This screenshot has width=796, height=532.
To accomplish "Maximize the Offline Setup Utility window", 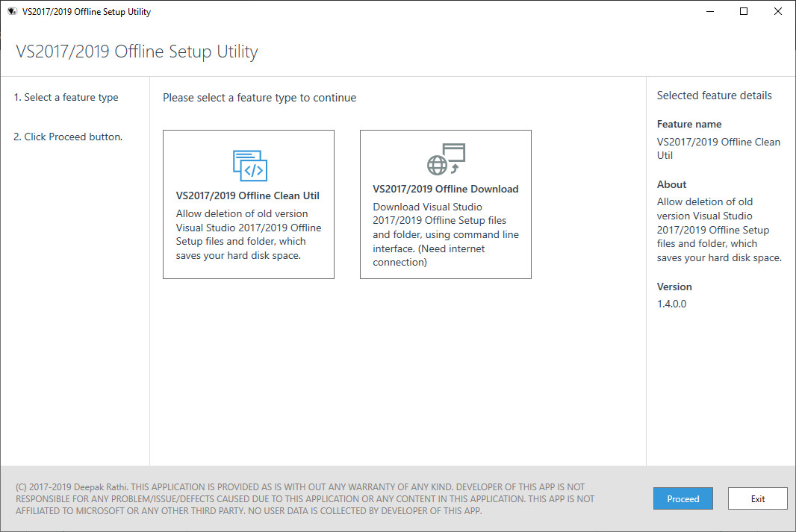I will [x=743, y=11].
